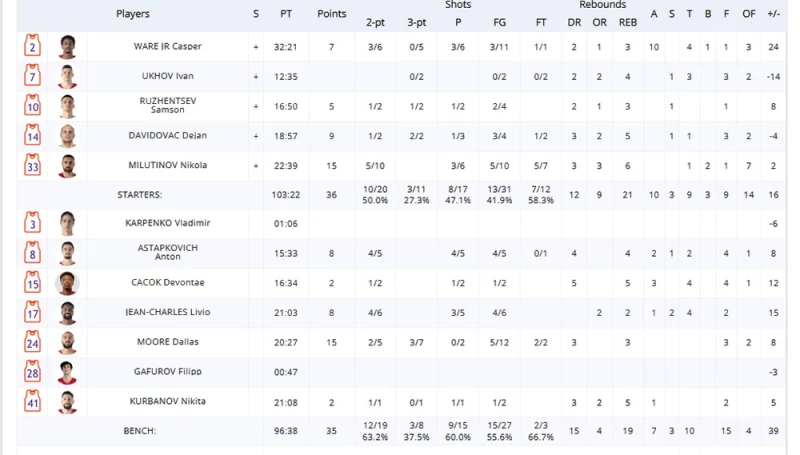Click jersey number 24 icon
This screenshot has height=455, width=800.
[x=33, y=342]
